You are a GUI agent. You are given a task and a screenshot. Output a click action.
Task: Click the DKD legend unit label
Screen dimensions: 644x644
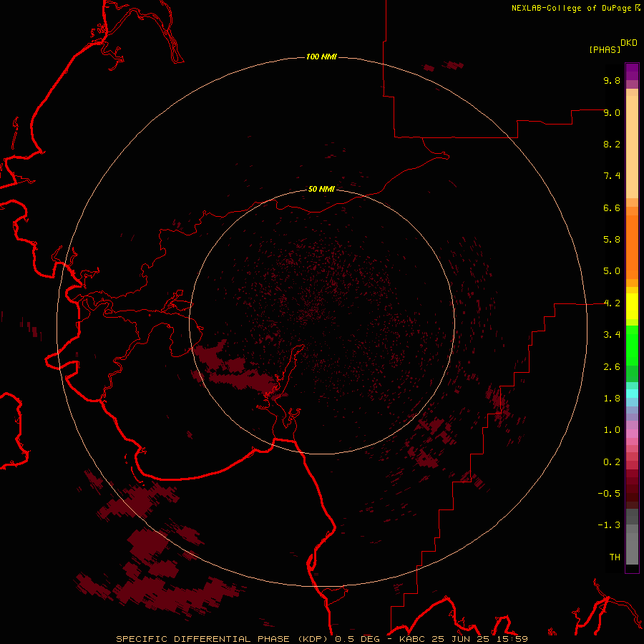(629, 43)
